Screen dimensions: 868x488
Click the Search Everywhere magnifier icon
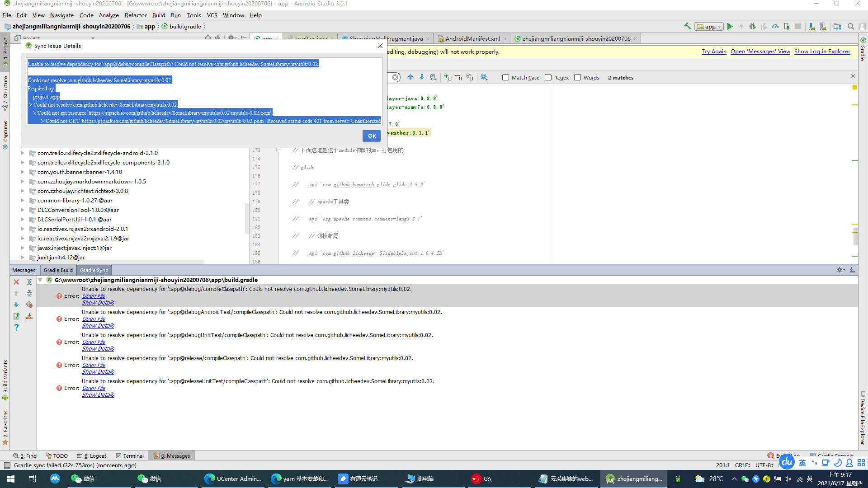click(x=850, y=27)
